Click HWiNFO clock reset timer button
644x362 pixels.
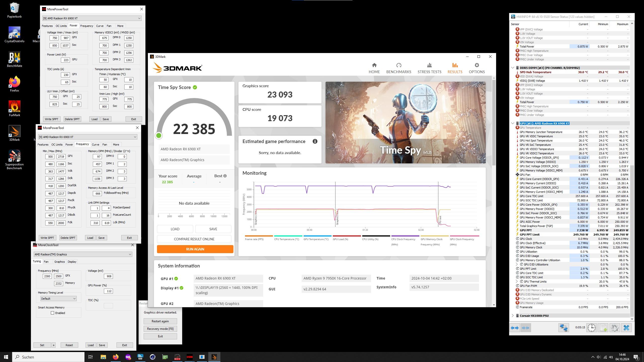(592, 328)
